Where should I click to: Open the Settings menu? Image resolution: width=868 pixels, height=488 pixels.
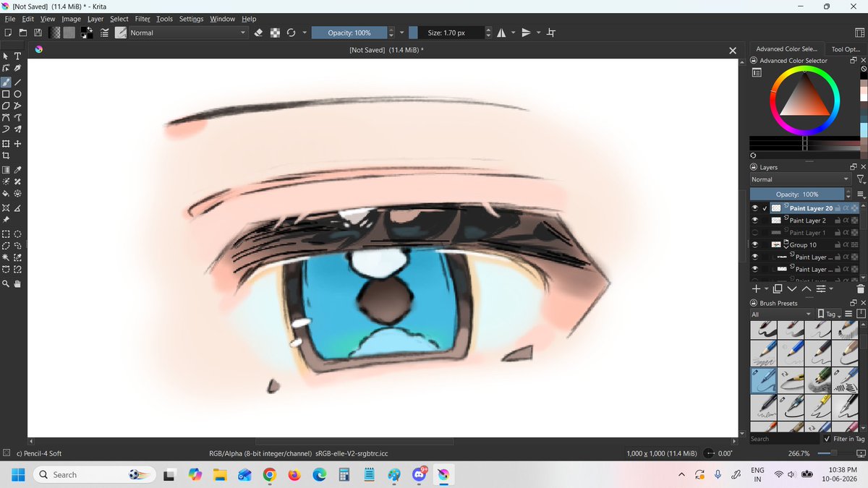pyautogui.click(x=191, y=19)
